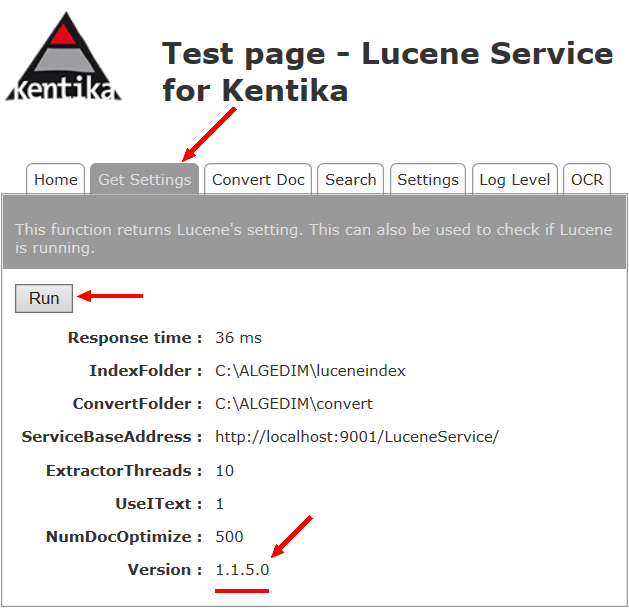Click the 'Response time :' label
The image size is (629, 608).
(x=135, y=338)
